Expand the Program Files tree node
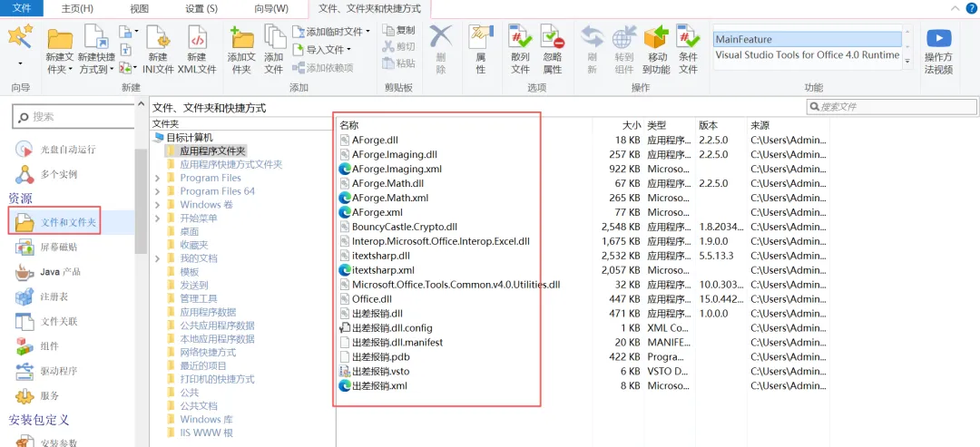The width and height of the screenshot is (980, 447). click(x=158, y=178)
